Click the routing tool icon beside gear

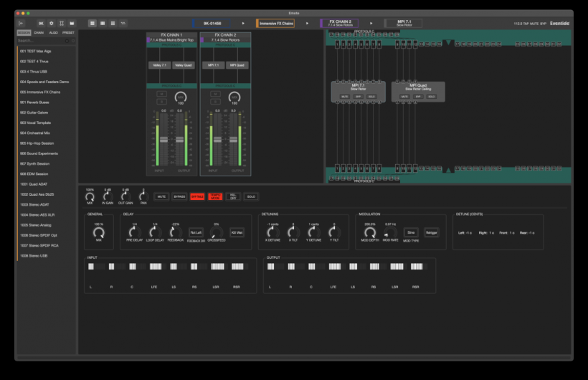[x=62, y=23]
